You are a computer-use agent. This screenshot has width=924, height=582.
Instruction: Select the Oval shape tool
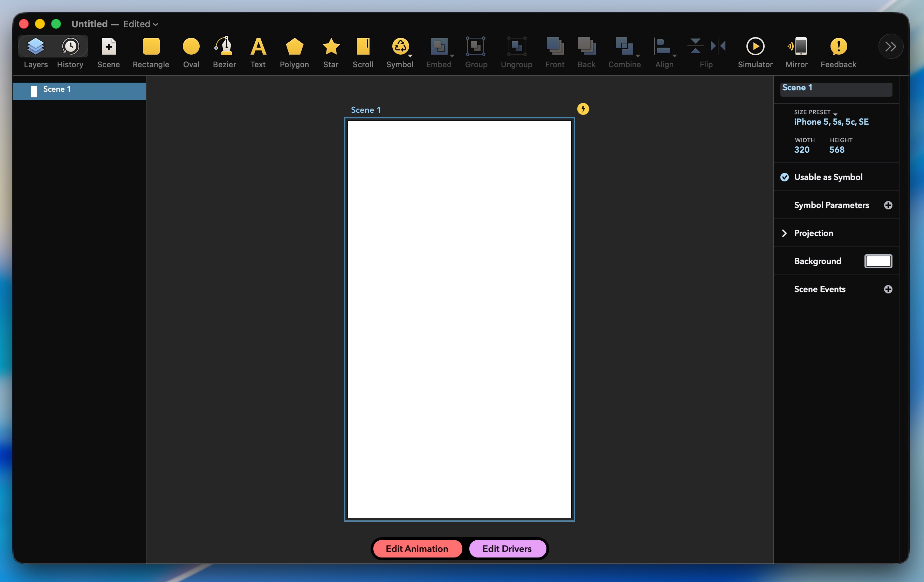pos(191,47)
